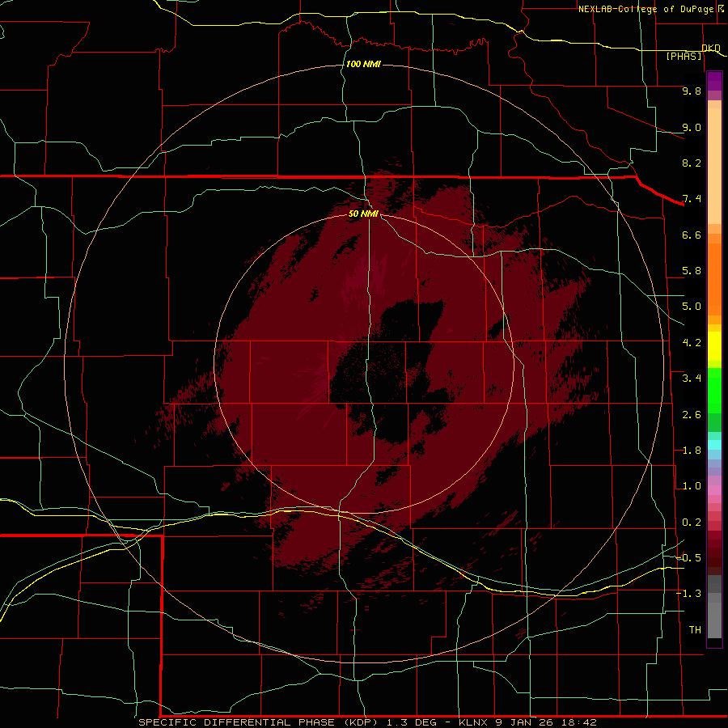Click the 4.2 value on the color scale
Viewport: 728px width, 728px height.
click(692, 343)
